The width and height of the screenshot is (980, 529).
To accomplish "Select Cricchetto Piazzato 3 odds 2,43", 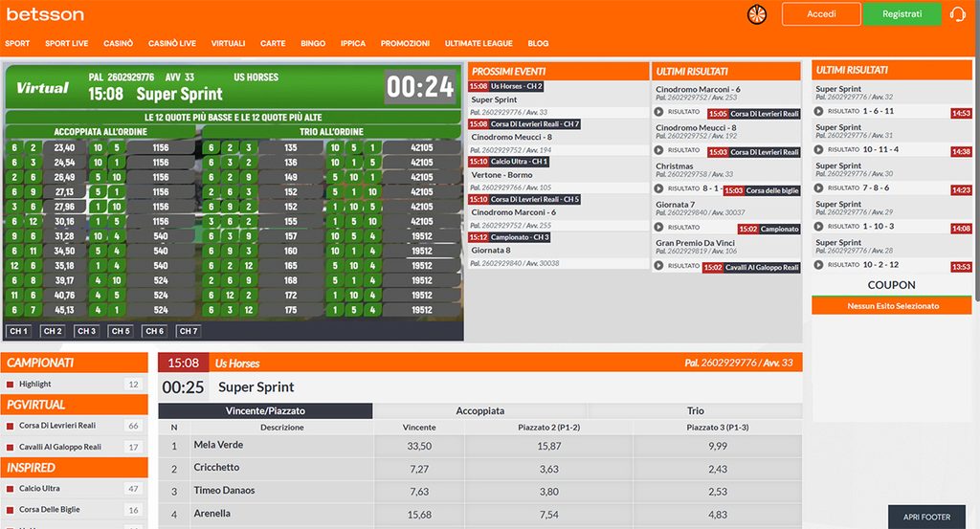I will click(x=718, y=469).
